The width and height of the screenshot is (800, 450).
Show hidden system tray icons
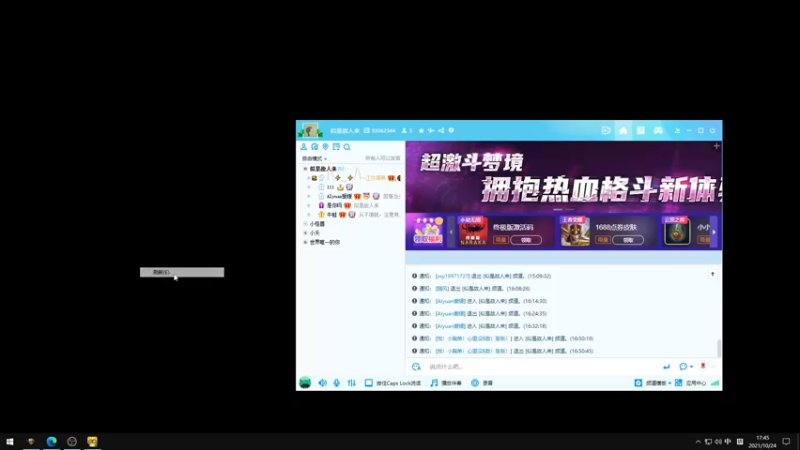698,442
